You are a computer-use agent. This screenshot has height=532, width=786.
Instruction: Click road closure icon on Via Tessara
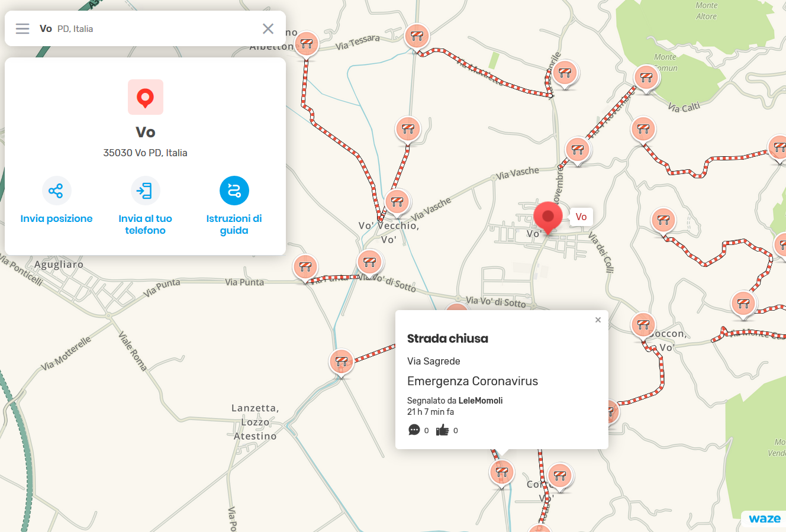[417, 37]
